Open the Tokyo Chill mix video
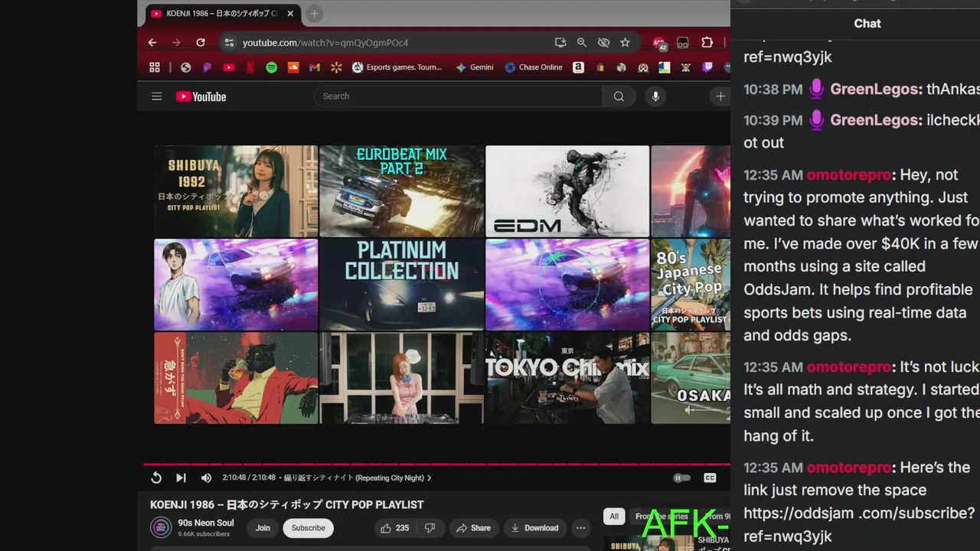 click(567, 378)
